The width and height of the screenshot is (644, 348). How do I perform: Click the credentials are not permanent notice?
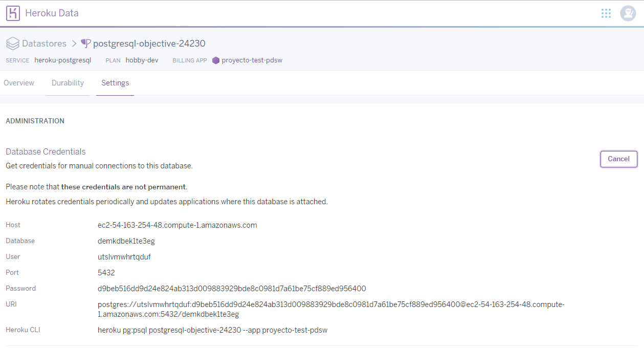pos(96,187)
